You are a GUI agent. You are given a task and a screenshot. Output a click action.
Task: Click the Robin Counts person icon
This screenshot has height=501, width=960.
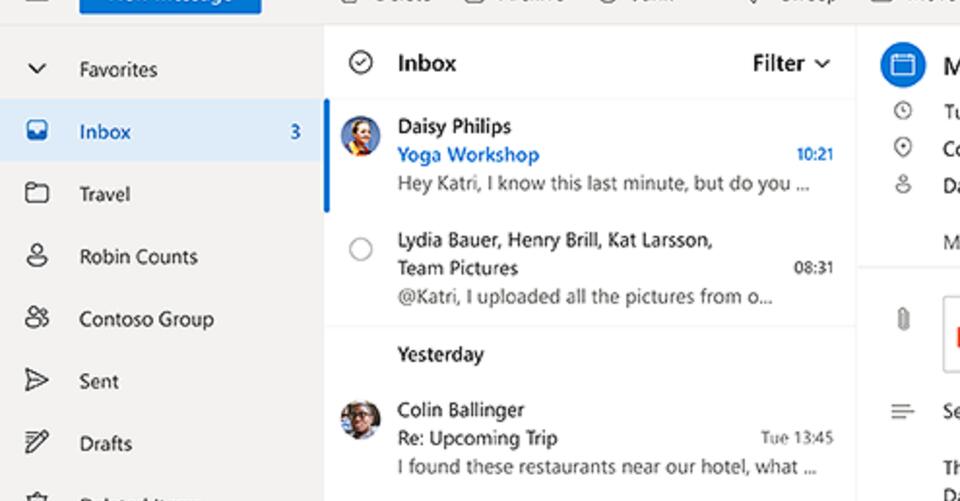(37, 256)
